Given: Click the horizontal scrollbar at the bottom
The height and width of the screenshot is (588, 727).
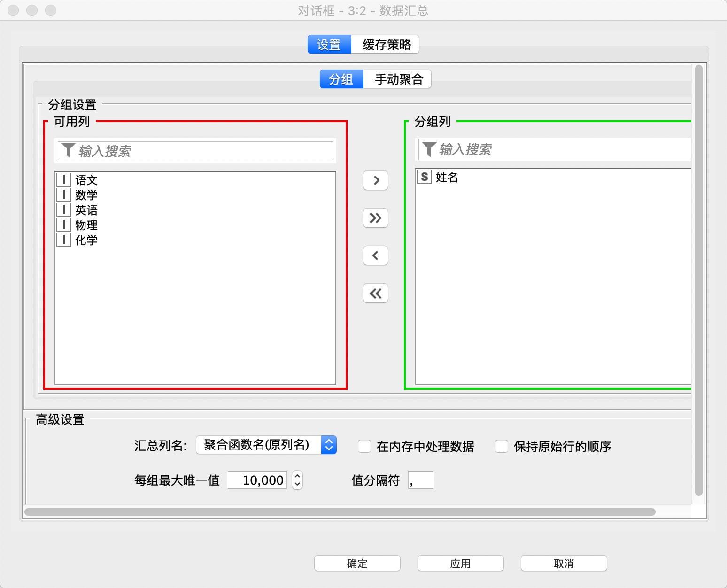Looking at the screenshot, I should point(340,512).
